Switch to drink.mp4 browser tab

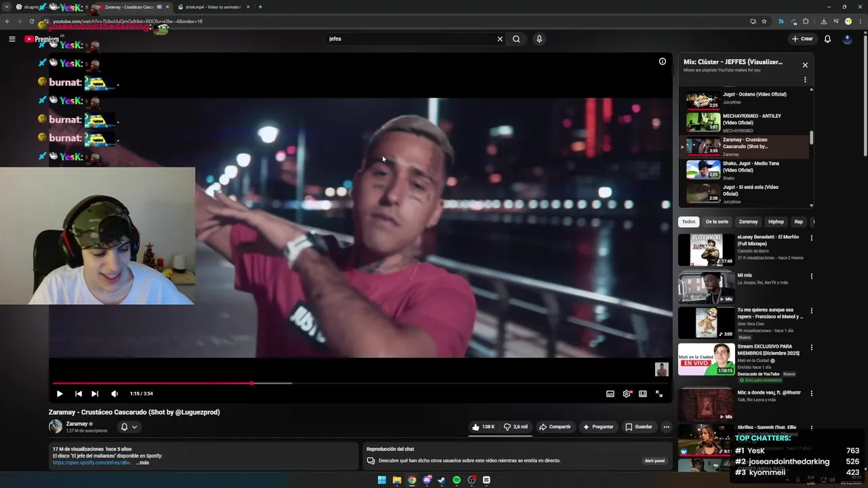(x=214, y=7)
